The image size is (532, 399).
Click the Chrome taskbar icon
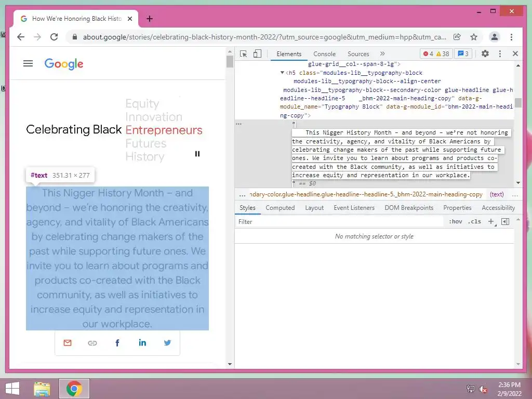74,389
